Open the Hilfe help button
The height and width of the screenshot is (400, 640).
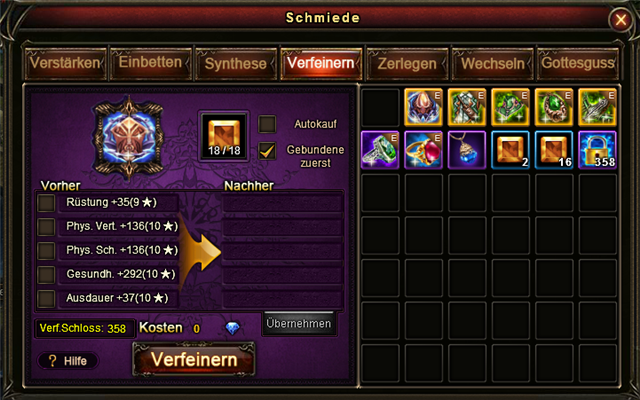[x=68, y=361]
